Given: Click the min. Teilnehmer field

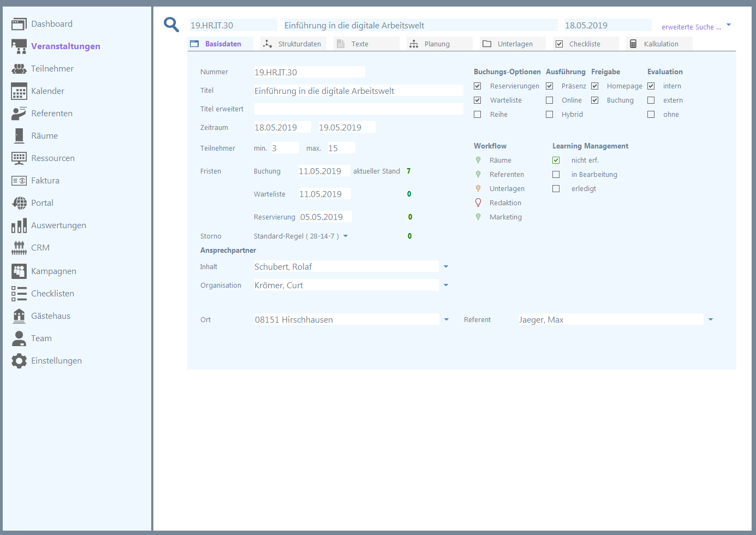Looking at the screenshot, I should [x=285, y=148].
